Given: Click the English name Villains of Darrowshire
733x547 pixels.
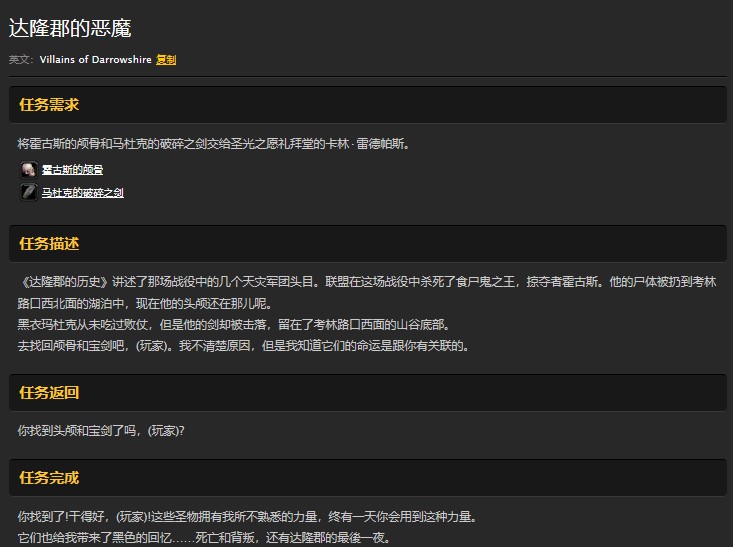Looking at the screenshot, I should (95, 60).
